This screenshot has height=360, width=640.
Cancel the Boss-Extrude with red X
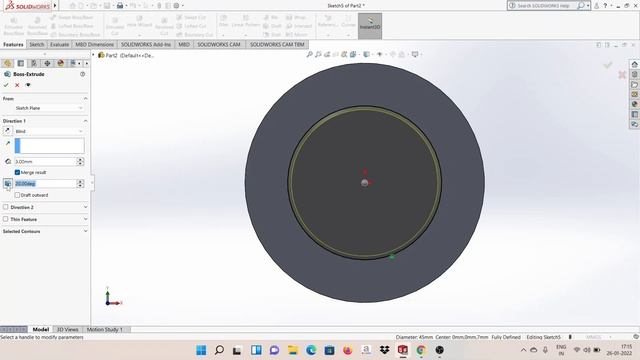click(x=17, y=85)
